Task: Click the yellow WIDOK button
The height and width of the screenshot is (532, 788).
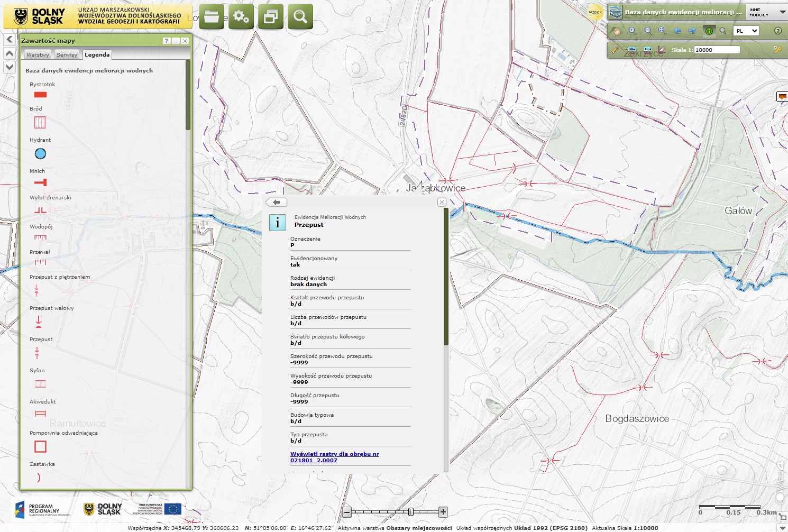Action: 595,12
